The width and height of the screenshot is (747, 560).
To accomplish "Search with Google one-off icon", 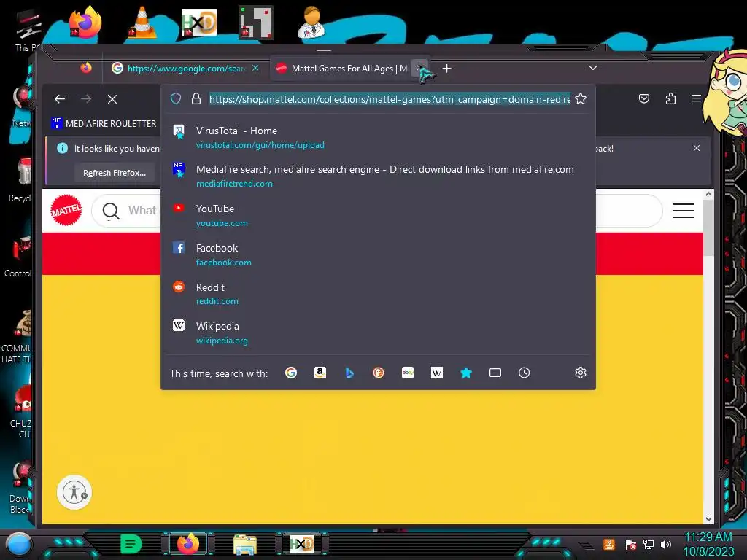I will (291, 373).
